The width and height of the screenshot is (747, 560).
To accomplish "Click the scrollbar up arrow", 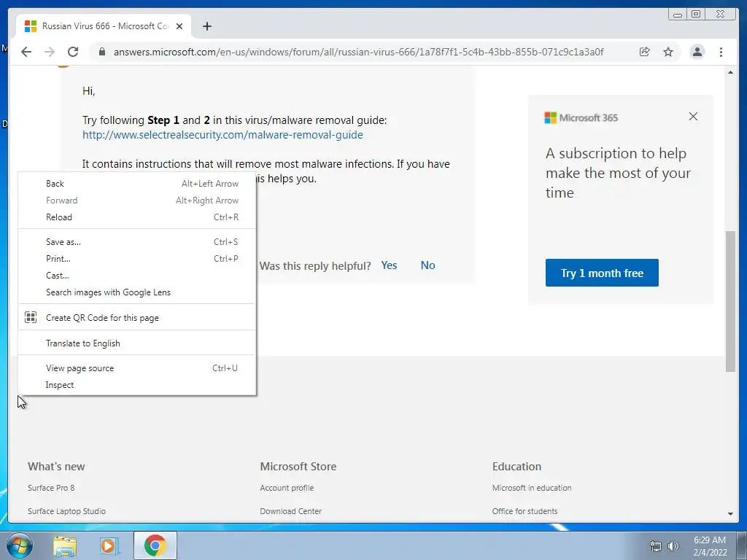I will 730,72.
